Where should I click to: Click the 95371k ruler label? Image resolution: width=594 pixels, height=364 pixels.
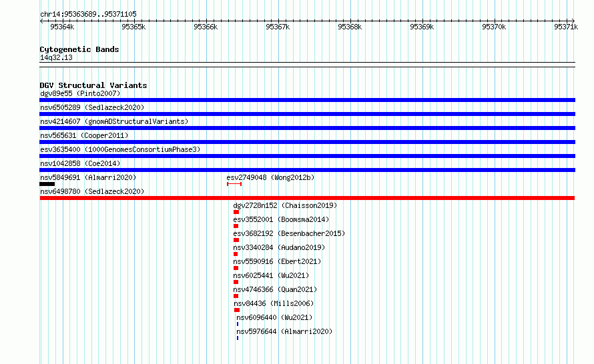566,27
